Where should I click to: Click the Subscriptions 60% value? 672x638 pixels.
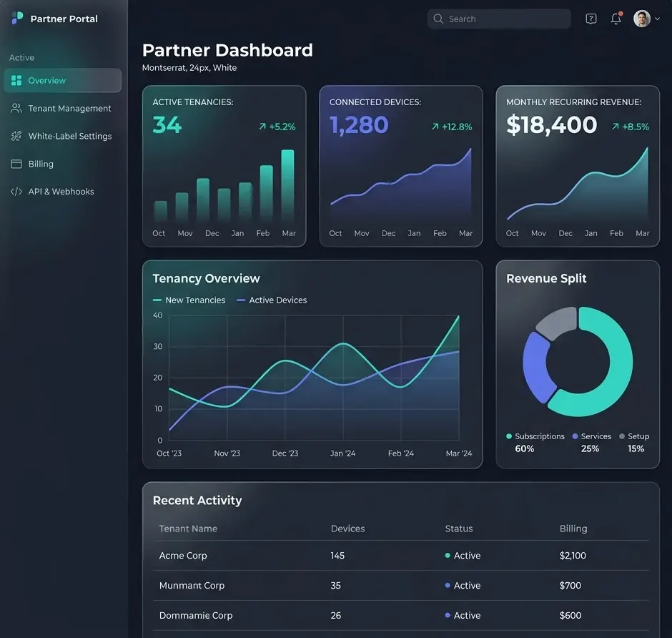524,448
